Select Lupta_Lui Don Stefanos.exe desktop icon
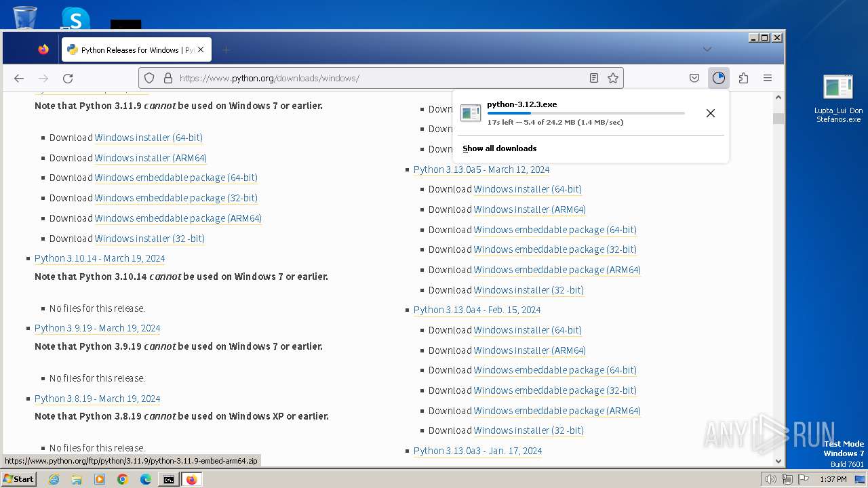The height and width of the screenshot is (488, 868). [838, 98]
